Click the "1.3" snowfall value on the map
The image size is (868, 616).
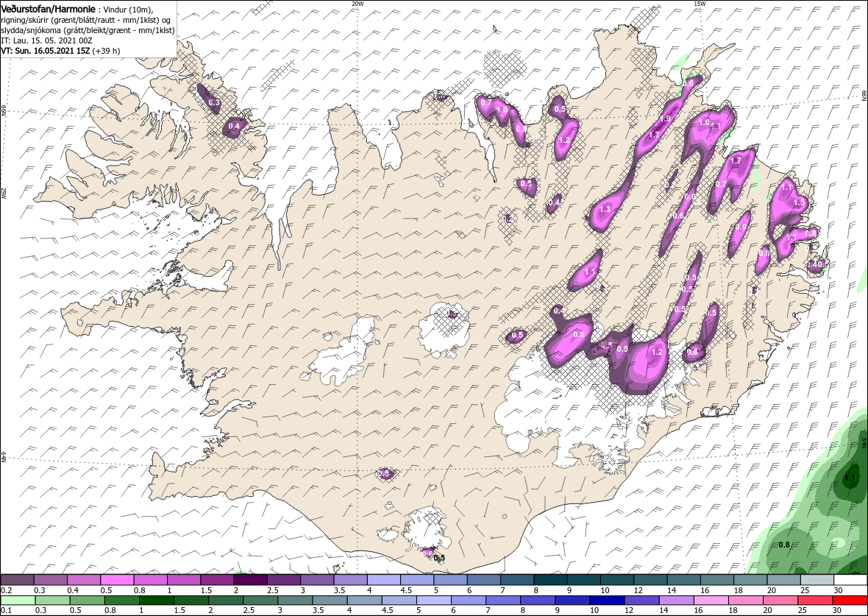[605, 210]
